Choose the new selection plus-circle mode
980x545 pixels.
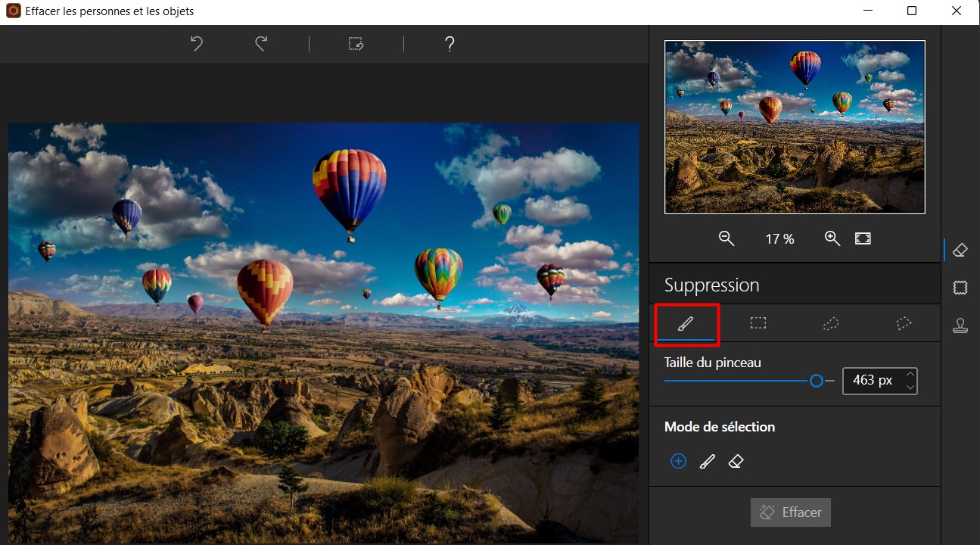[678, 461]
